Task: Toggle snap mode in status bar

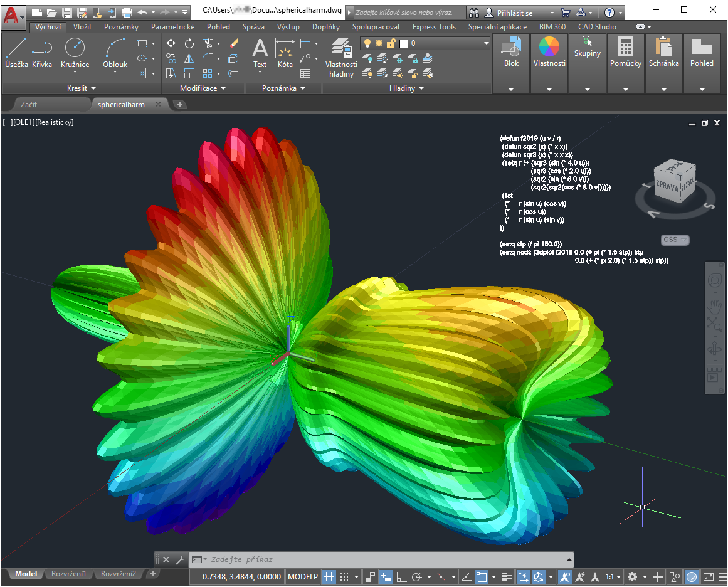Action: click(344, 577)
